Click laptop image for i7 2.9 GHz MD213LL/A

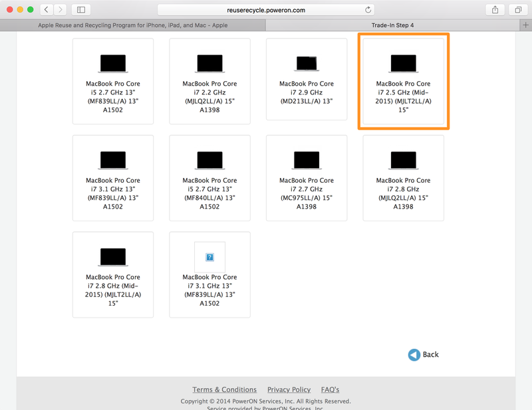tap(307, 63)
